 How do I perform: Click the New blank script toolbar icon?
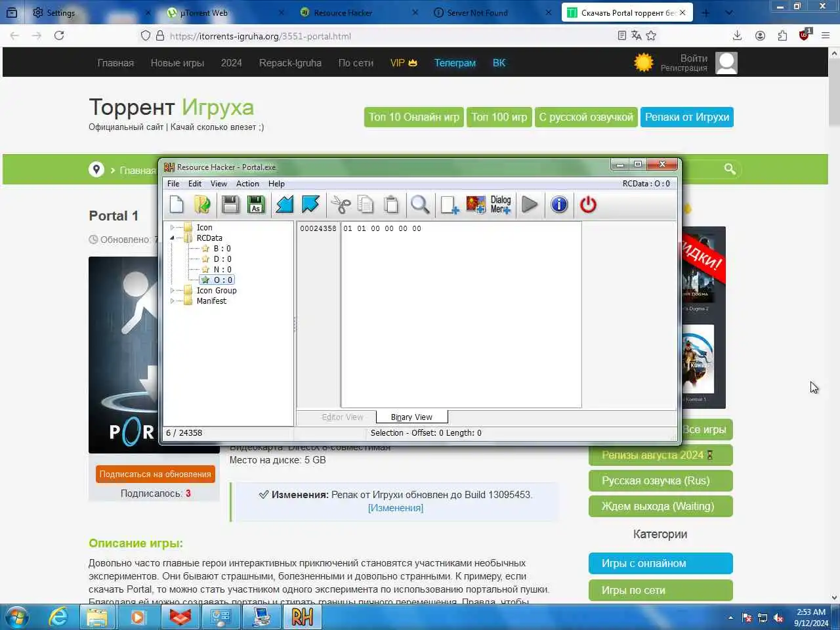tap(177, 205)
